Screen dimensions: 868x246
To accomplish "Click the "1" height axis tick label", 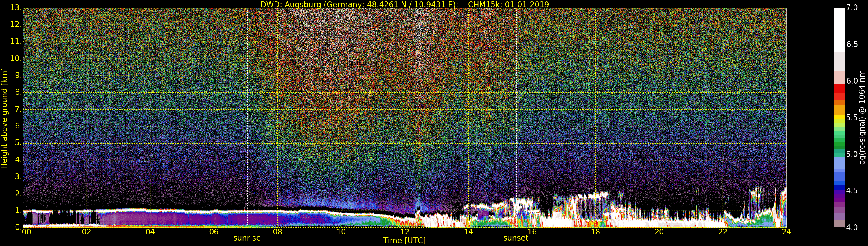I will 18,210.
